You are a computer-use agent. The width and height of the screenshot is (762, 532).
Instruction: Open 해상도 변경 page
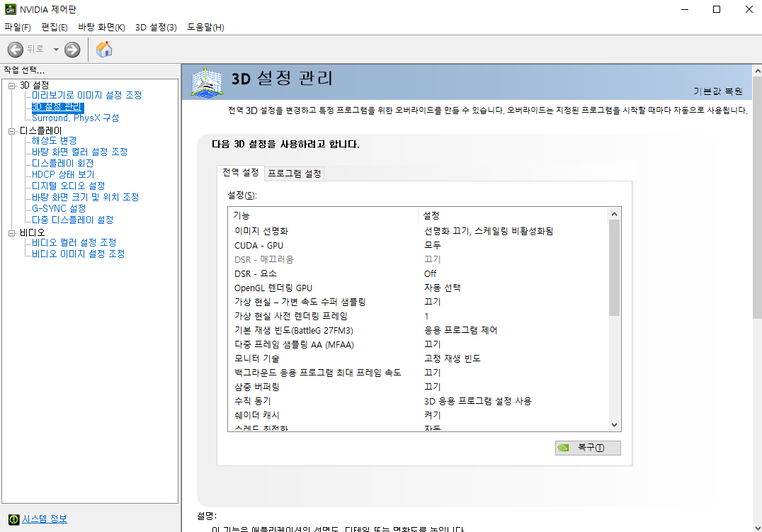pyautogui.click(x=54, y=140)
